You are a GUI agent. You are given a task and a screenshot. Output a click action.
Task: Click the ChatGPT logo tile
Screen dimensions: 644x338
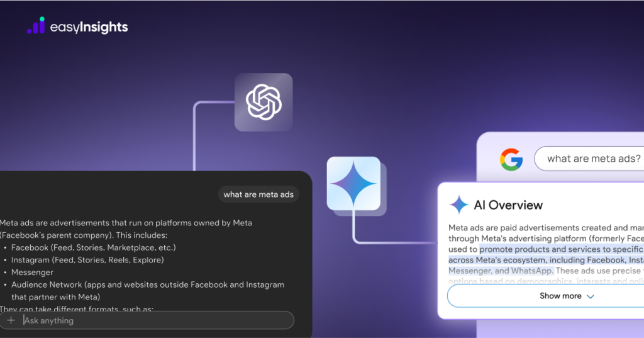264,103
